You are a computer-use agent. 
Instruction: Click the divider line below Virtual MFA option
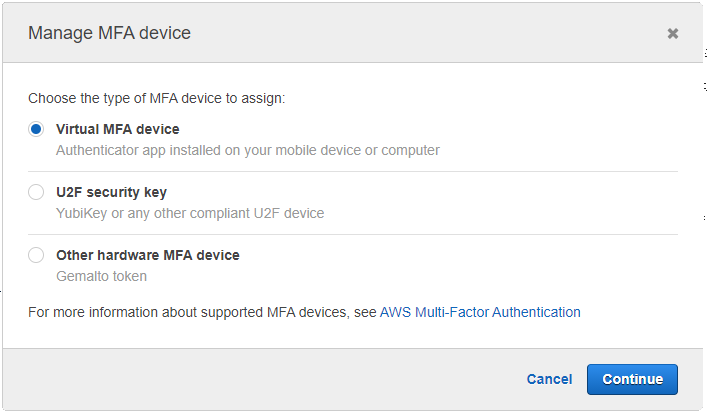click(353, 171)
